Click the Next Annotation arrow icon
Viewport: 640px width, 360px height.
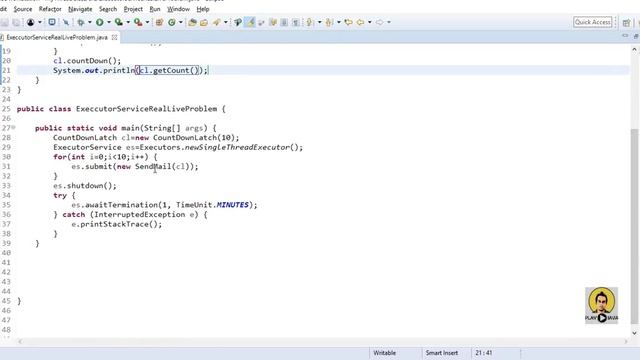tap(310, 22)
